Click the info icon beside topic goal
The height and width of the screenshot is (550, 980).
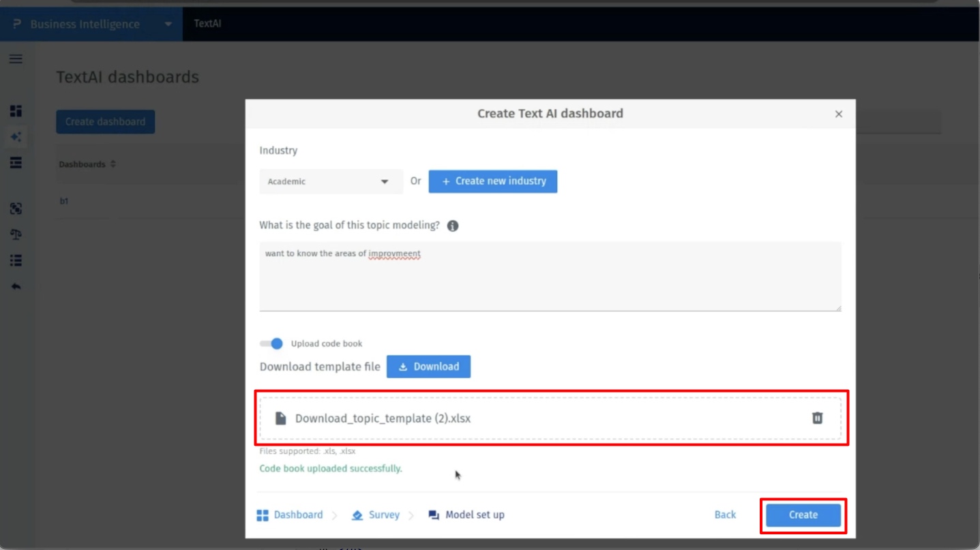coord(453,226)
